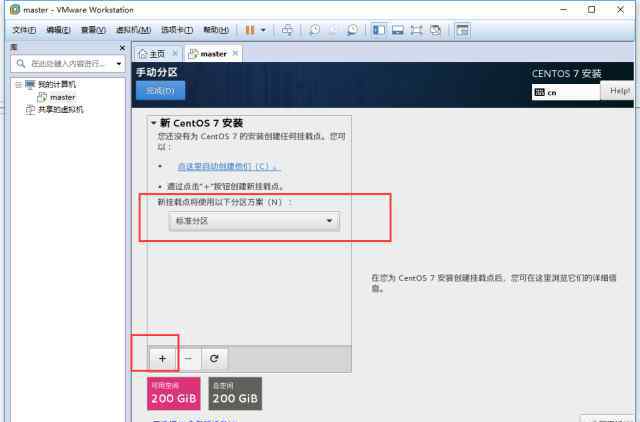This screenshot has height=422, width=640.
Task: Click the plus add mount point button
Action: point(162,358)
